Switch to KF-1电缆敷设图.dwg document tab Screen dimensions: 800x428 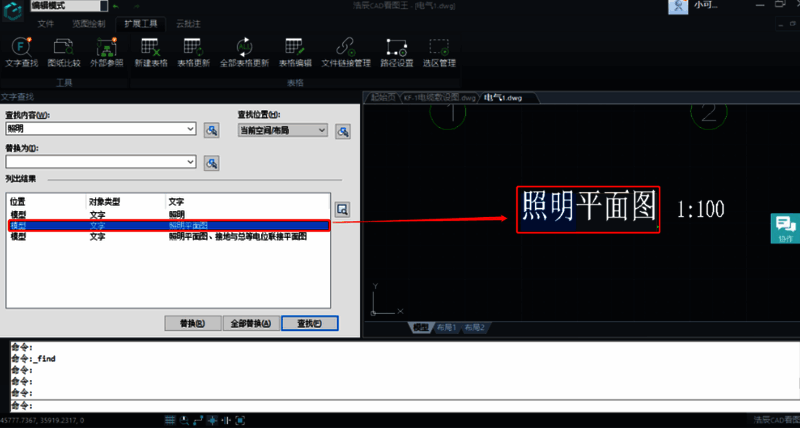(439, 97)
